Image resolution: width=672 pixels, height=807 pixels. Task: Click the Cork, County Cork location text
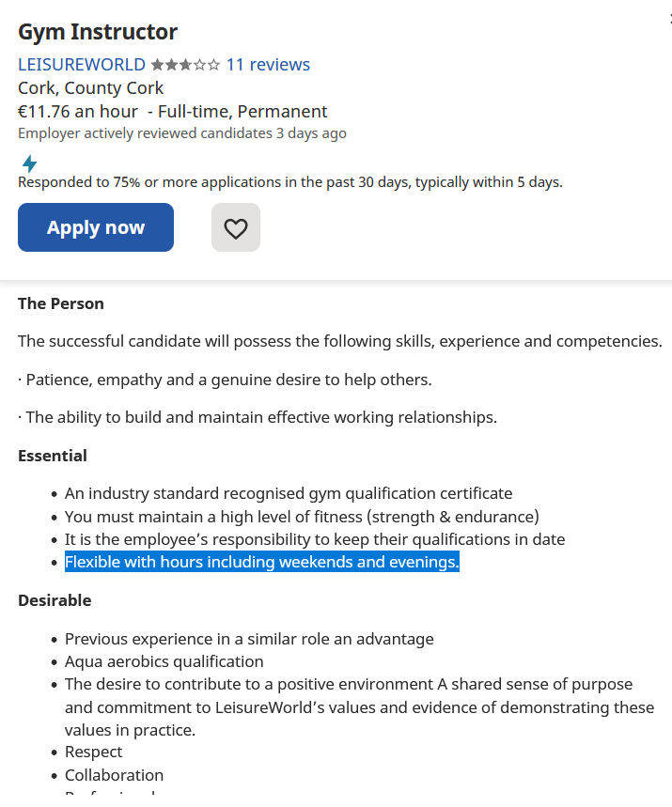(x=90, y=87)
